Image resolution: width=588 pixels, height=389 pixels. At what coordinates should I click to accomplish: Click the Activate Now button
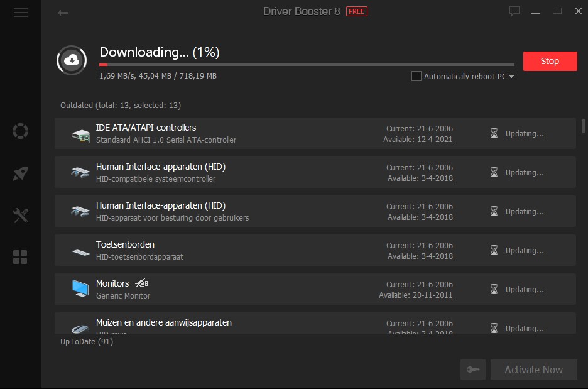point(533,370)
